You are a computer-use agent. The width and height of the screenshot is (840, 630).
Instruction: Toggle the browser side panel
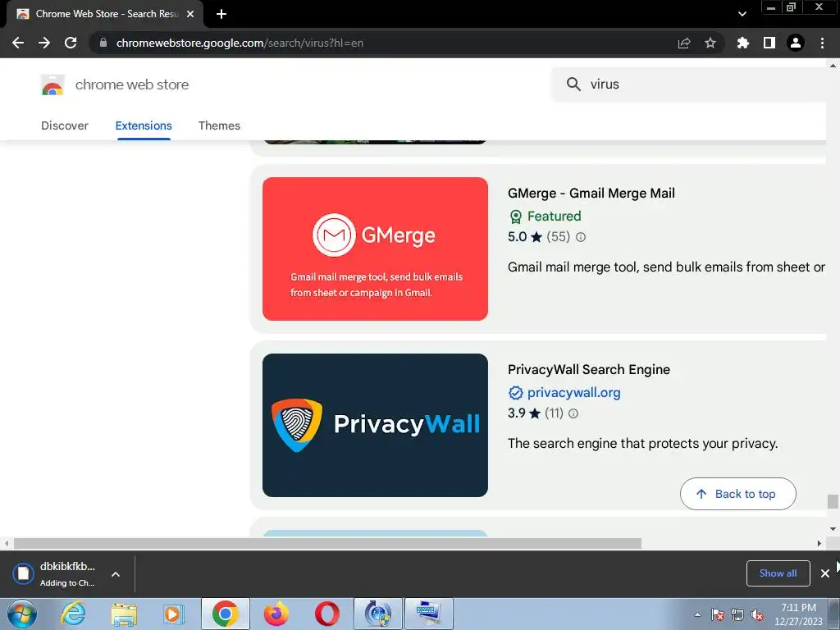[x=769, y=43]
